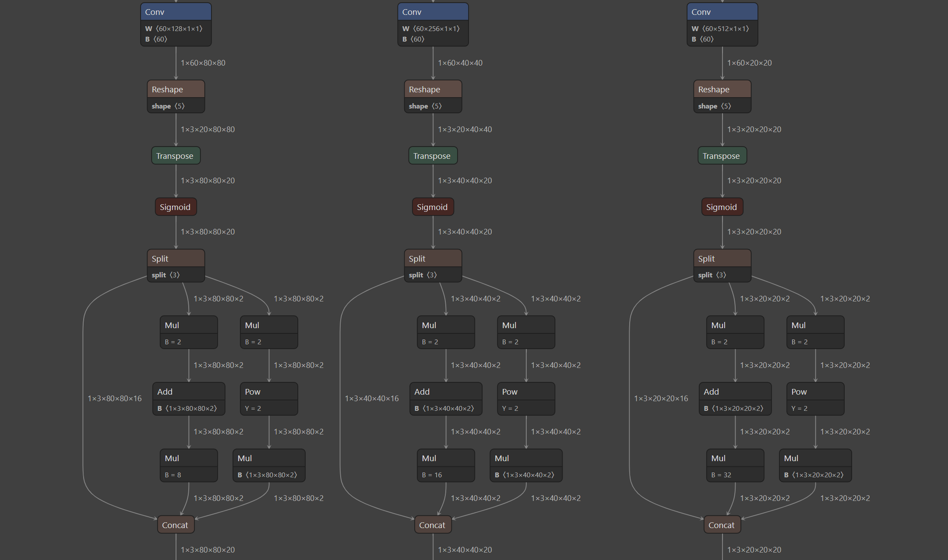Select the Sigmoid node in the left column
The image size is (948, 560).
[176, 207]
